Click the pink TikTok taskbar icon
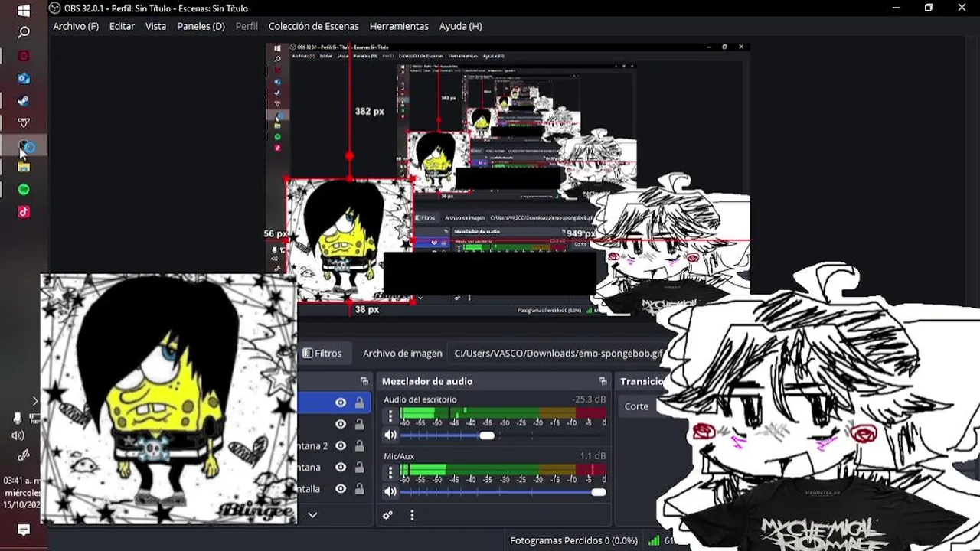Image resolution: width=980 pixels, height=551 pixels. [24, 212]
